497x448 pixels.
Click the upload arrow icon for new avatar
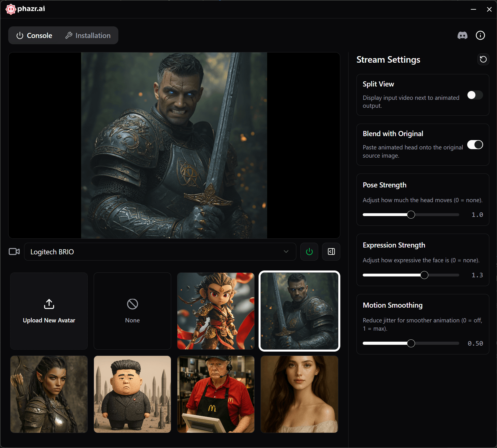tap(49, 304)
